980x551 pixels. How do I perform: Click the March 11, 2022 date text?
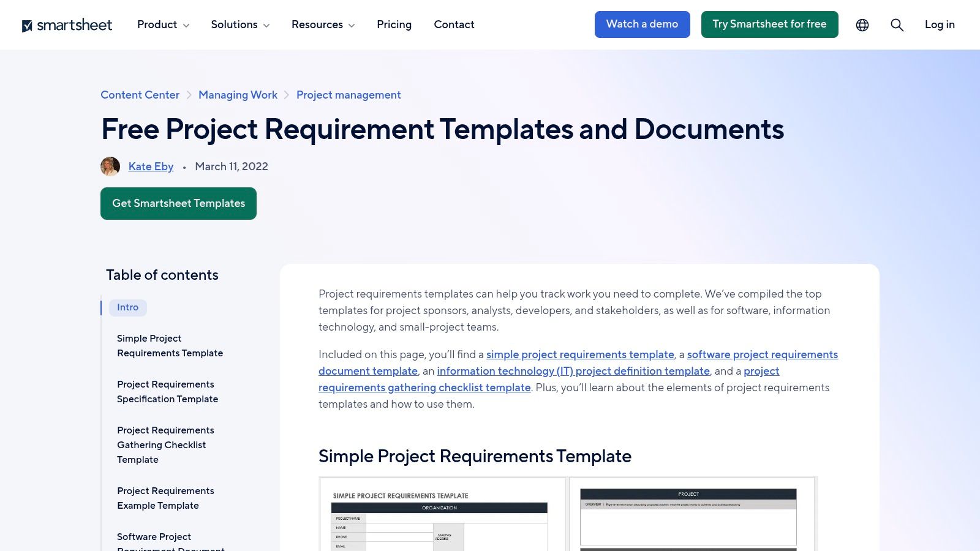tap(232, 167)
